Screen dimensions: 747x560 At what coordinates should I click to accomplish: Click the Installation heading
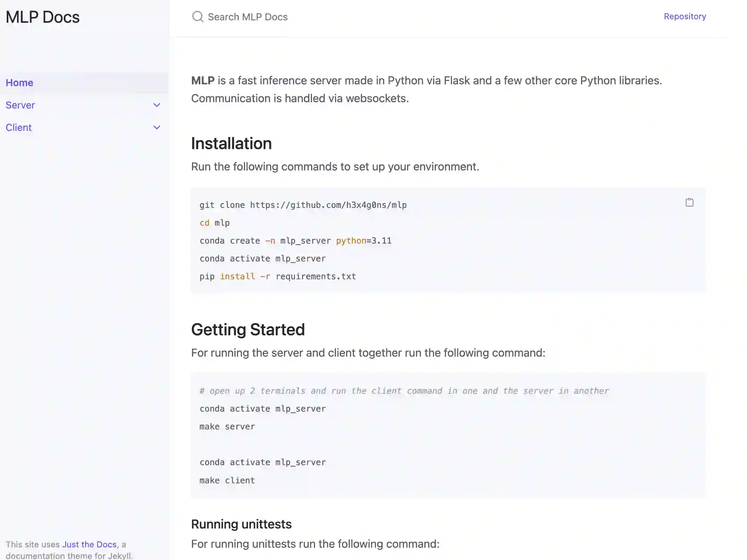pyautogui.click(x=231, y=143)
